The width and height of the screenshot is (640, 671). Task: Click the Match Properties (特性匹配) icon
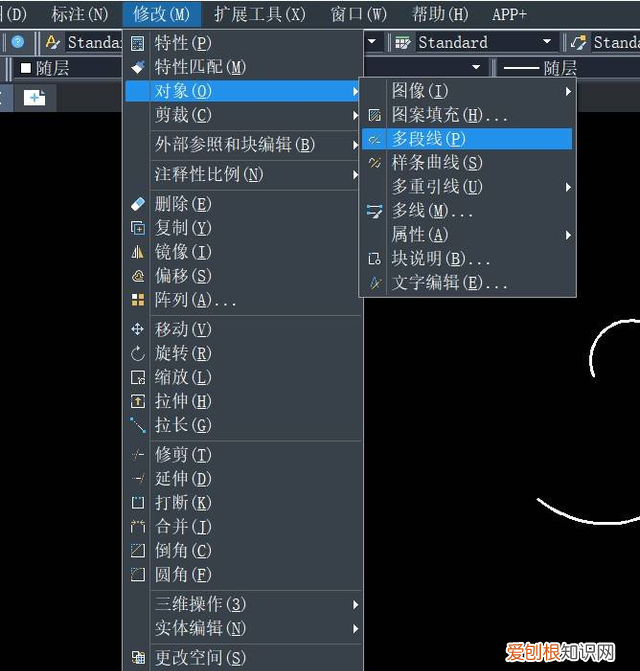(138, 67)
